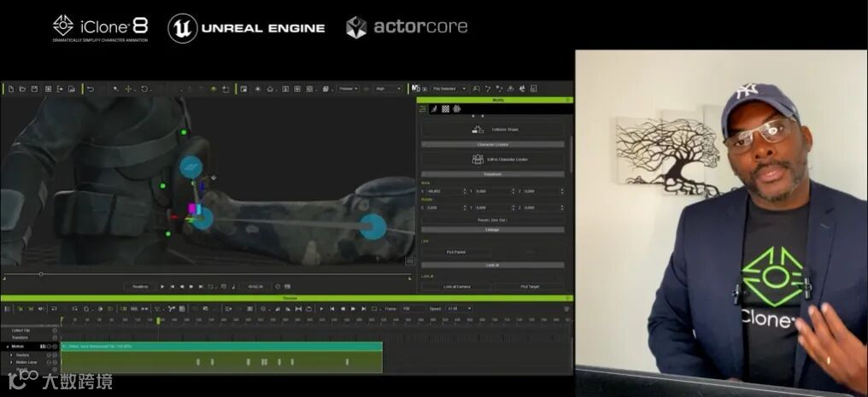Screen dimensions: 868x397
Task: Undo the last action
Action: click(x=91, y=89)
